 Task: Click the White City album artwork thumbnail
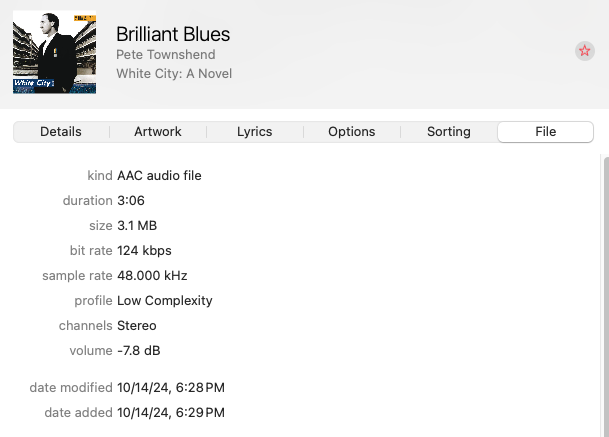54,52
